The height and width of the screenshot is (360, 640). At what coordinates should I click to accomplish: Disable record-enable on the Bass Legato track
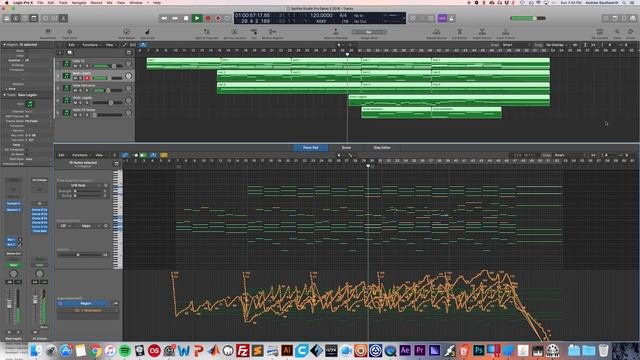(x=87, y=78)
